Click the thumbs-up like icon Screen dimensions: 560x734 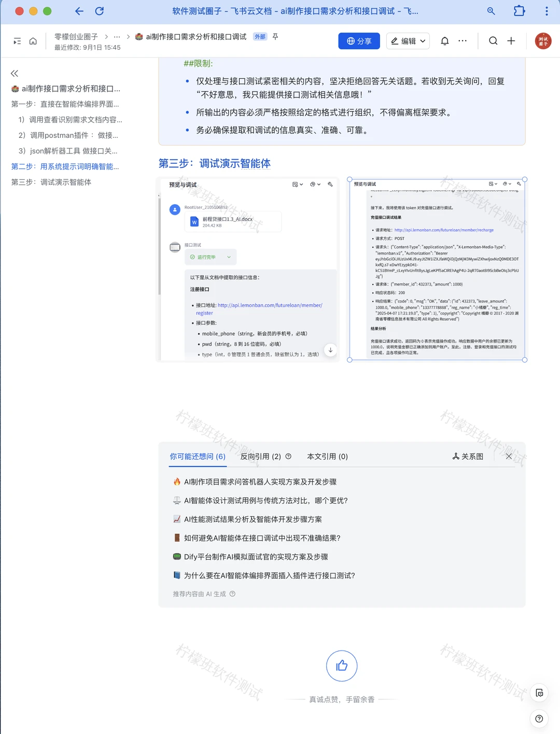342,666
